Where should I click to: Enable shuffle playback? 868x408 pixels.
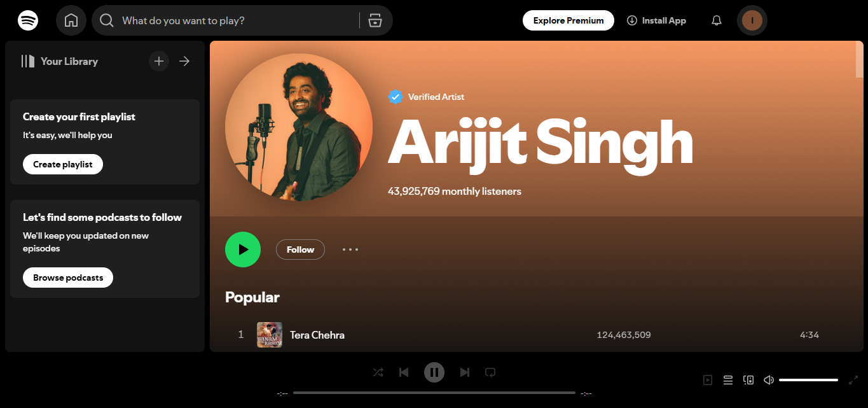(x=378, y=372)
